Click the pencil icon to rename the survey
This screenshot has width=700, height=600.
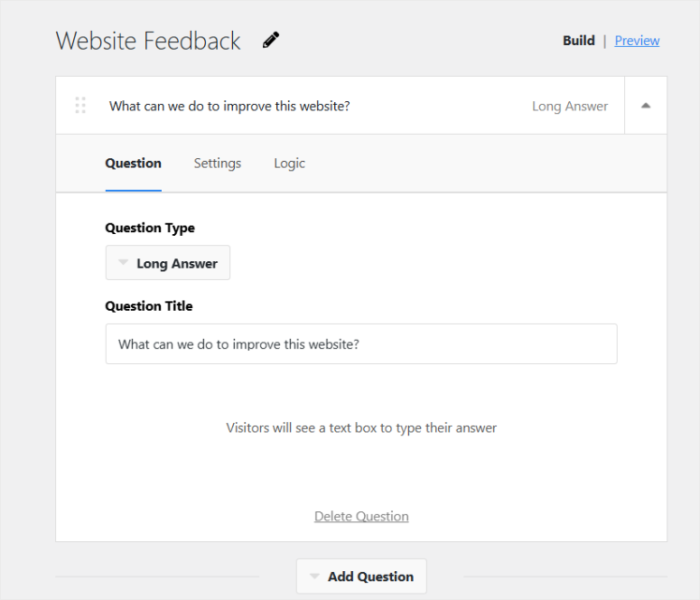[271, 40]
